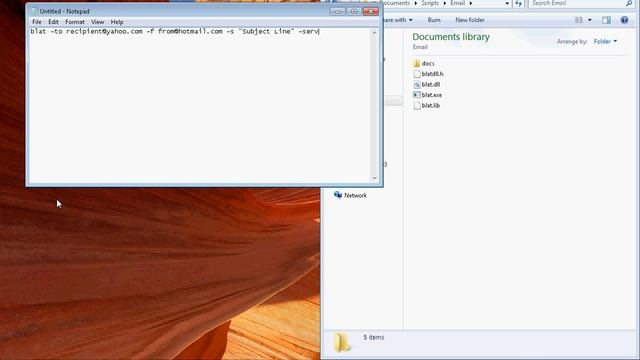This screenshot has width=640, height=360.
Task: Click the Notepad title bar icon
Action: 35,11
